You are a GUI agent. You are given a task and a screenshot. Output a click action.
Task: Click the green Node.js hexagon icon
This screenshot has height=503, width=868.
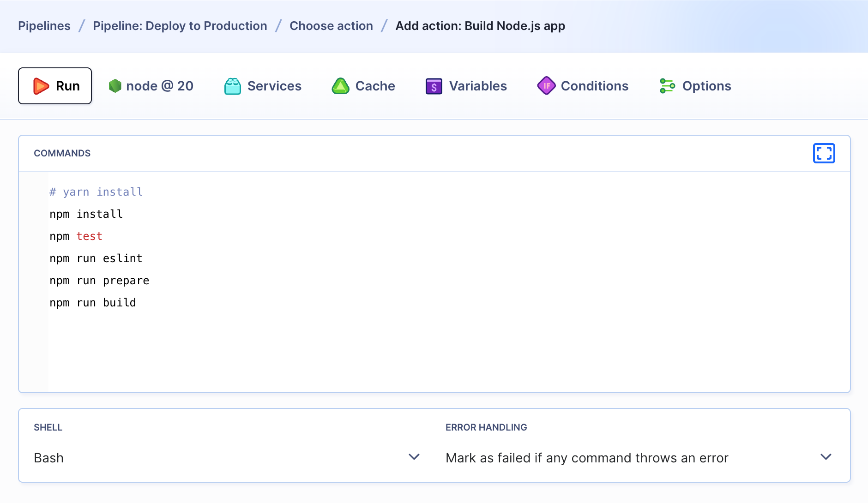tap(115, 86)
